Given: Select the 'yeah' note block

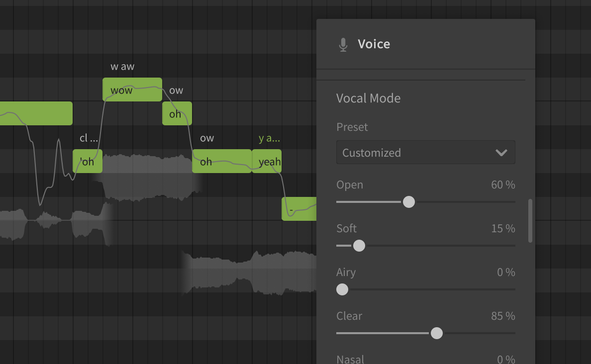Looking at the screenshot, I should click(267, 161).
